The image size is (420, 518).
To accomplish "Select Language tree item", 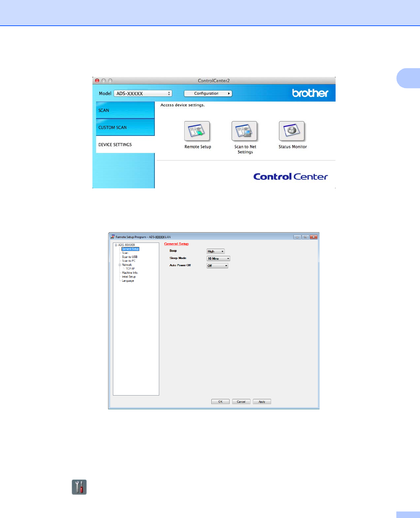I will coord(128,281).
